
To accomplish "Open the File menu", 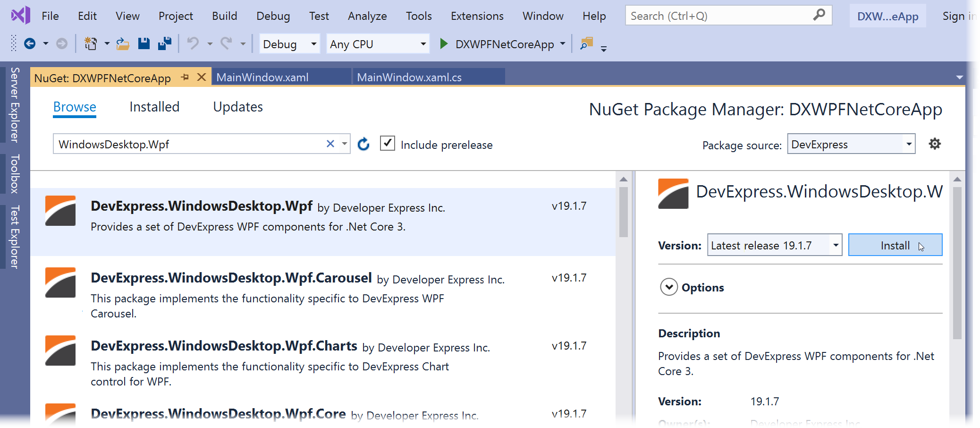I will pos(50,16).
